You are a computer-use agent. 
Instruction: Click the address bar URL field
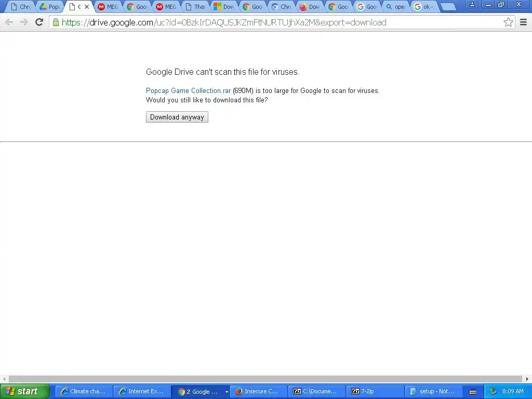[281, 22]
